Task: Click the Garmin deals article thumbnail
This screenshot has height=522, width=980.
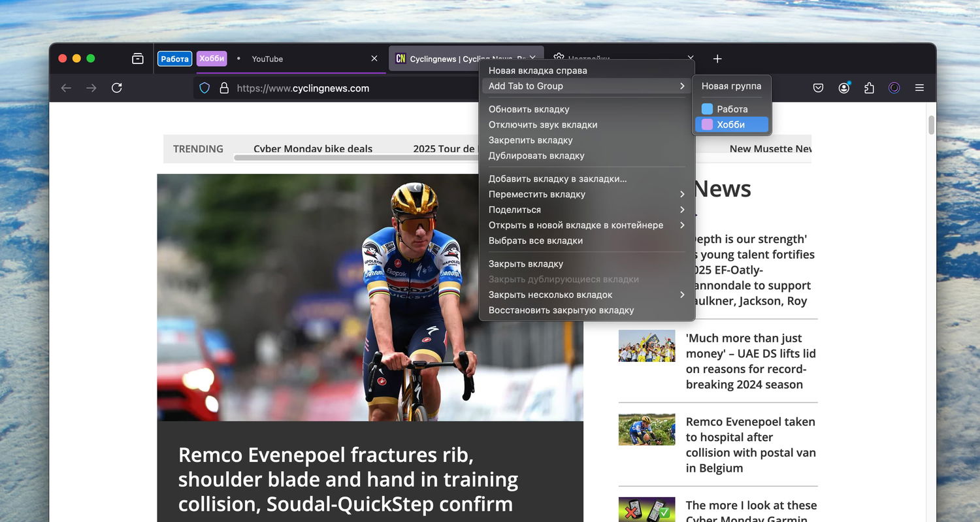Action: pos(647,510)
